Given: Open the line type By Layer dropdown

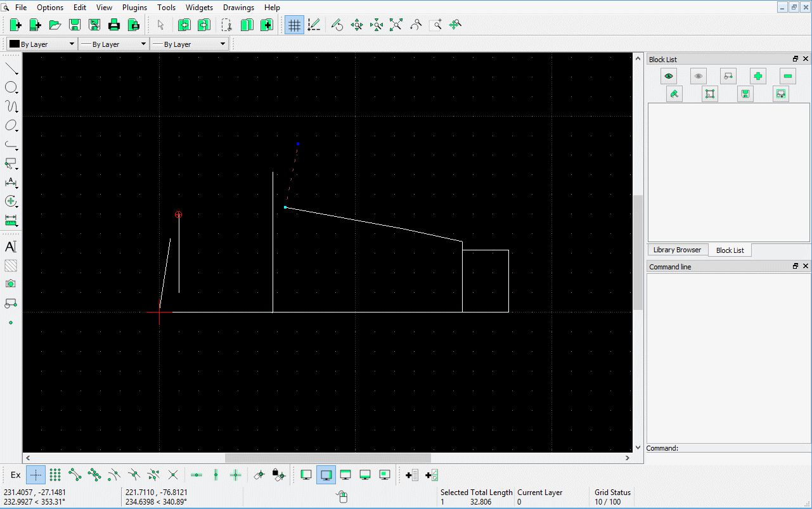Looking at the screenshot, I should [188, 44].
